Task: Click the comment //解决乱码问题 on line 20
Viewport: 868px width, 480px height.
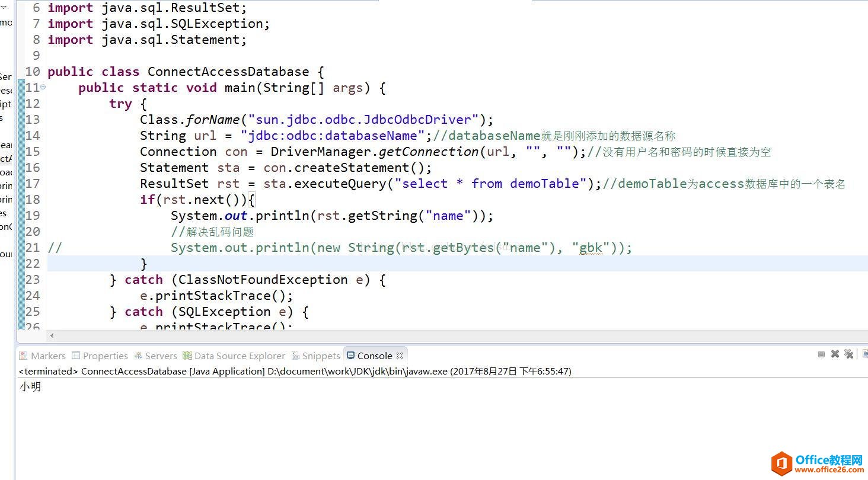Action: click(212, 232)
